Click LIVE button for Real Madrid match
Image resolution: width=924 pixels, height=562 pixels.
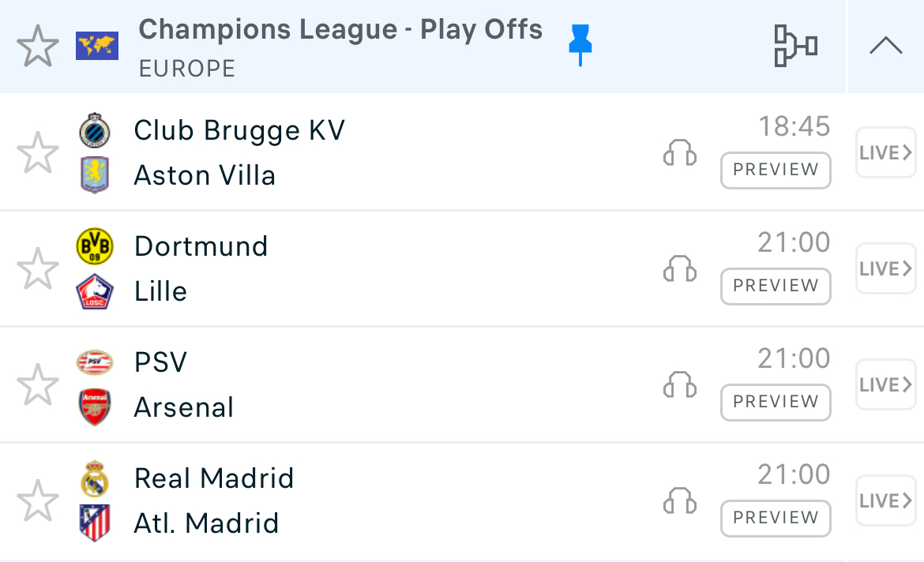885,501
